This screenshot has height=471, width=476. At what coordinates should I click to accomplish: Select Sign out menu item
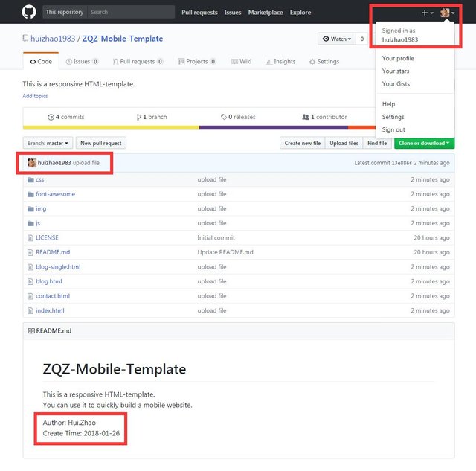pos(393,129)
